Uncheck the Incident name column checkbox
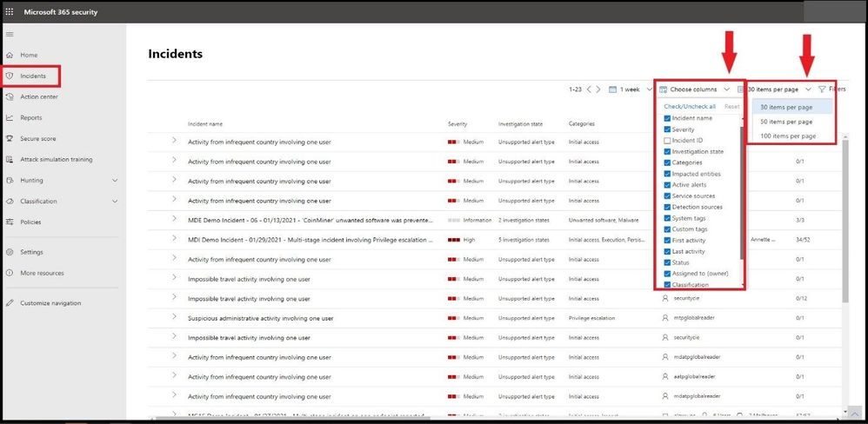The image size is (868, 424). pos(667,118)
